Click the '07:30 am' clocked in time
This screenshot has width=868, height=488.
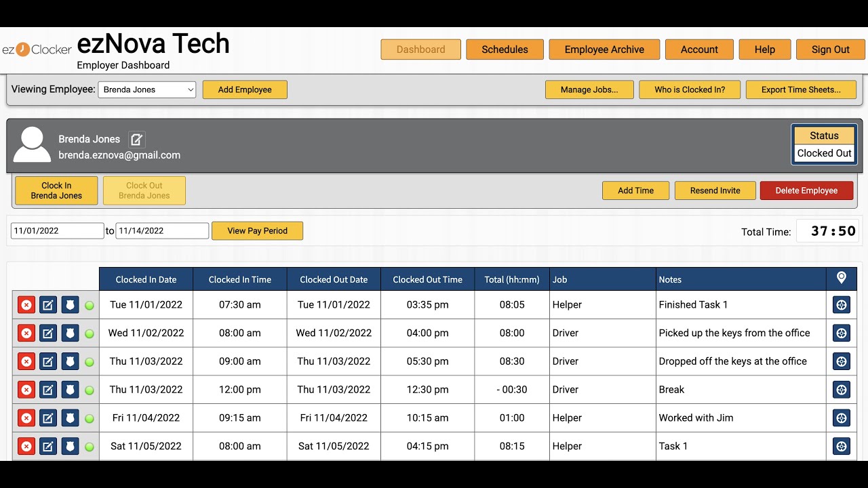(240, 305)
